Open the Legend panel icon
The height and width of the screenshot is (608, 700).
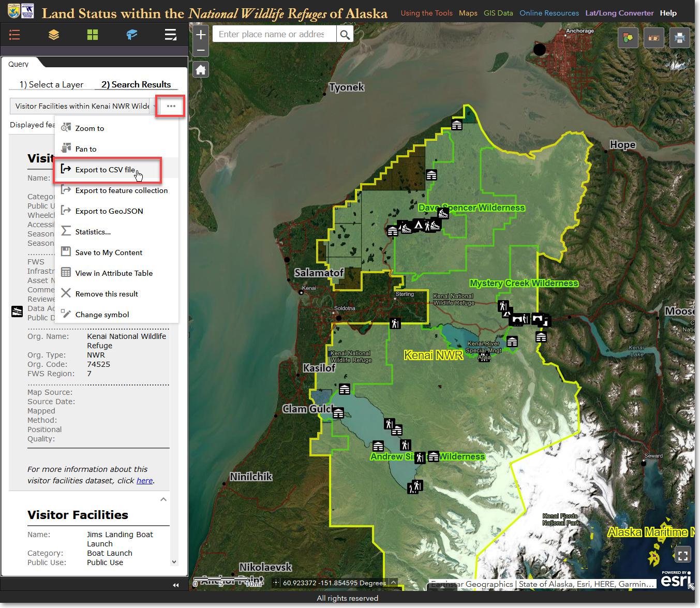coord(14,35)
